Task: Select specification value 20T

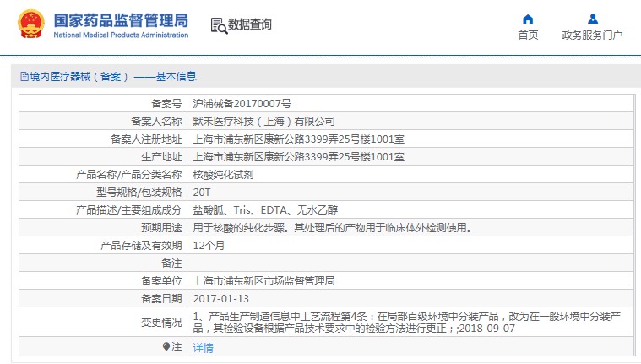Action: [x=202, y=193]
